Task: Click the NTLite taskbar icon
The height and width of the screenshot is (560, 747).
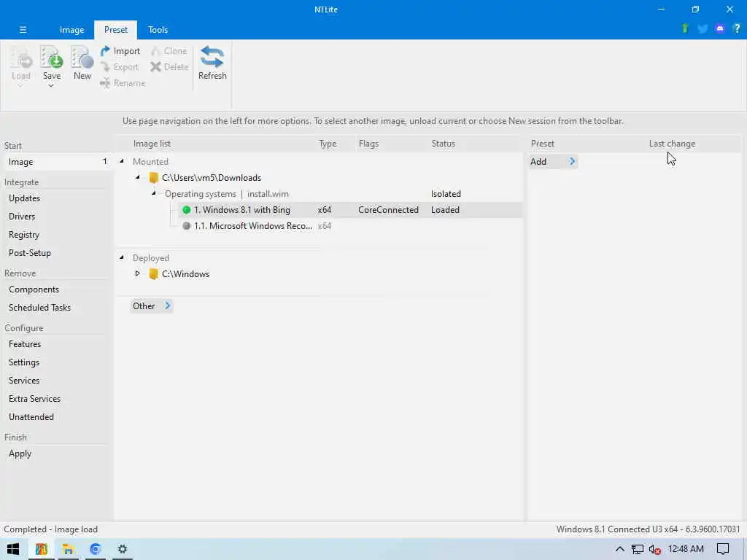Action: (41, 549)
